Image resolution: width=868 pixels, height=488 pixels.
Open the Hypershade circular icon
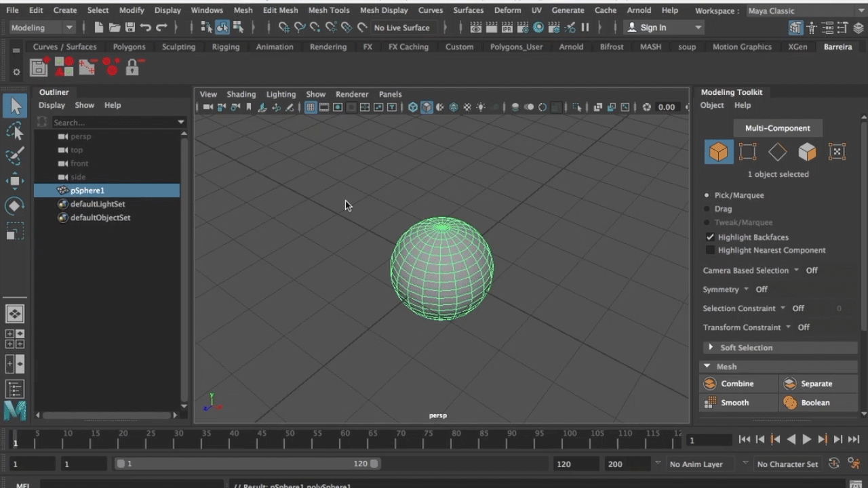pos(538,28)
